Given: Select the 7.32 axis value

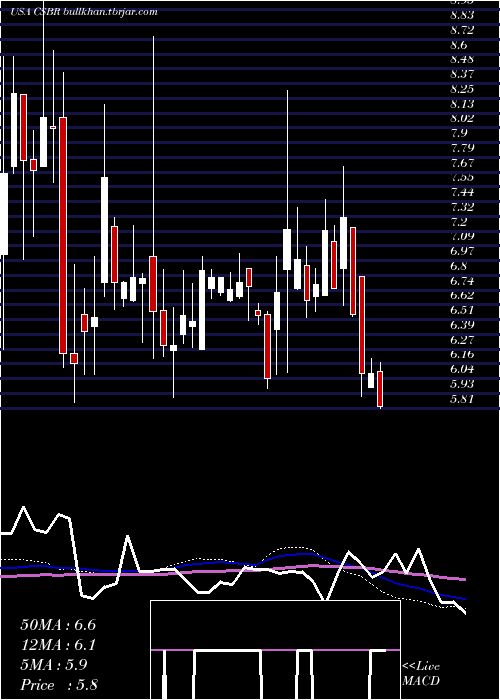Looking at the screenshot, I should tap(462, 207).
